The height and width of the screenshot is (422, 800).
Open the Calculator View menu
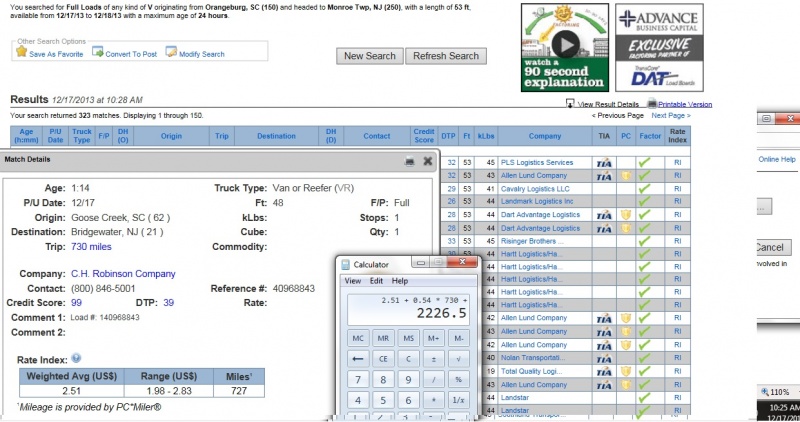pyautogui.click(x=353, y=281)
